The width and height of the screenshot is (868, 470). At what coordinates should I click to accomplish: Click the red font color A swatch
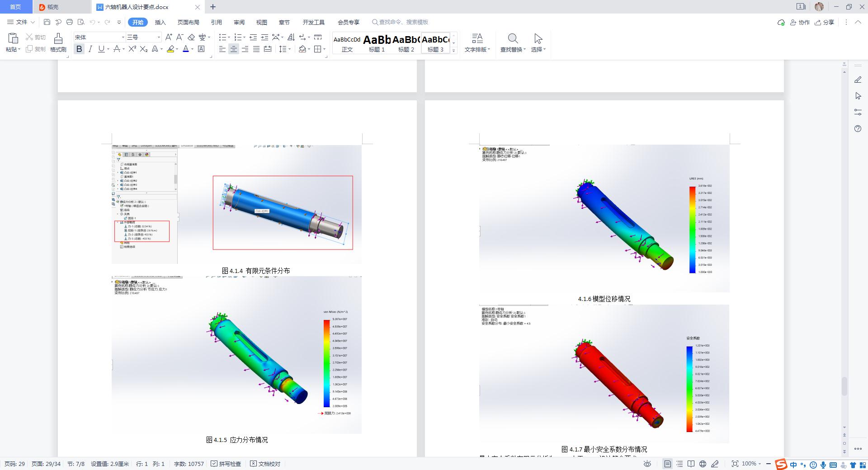(x=185, y=49)
